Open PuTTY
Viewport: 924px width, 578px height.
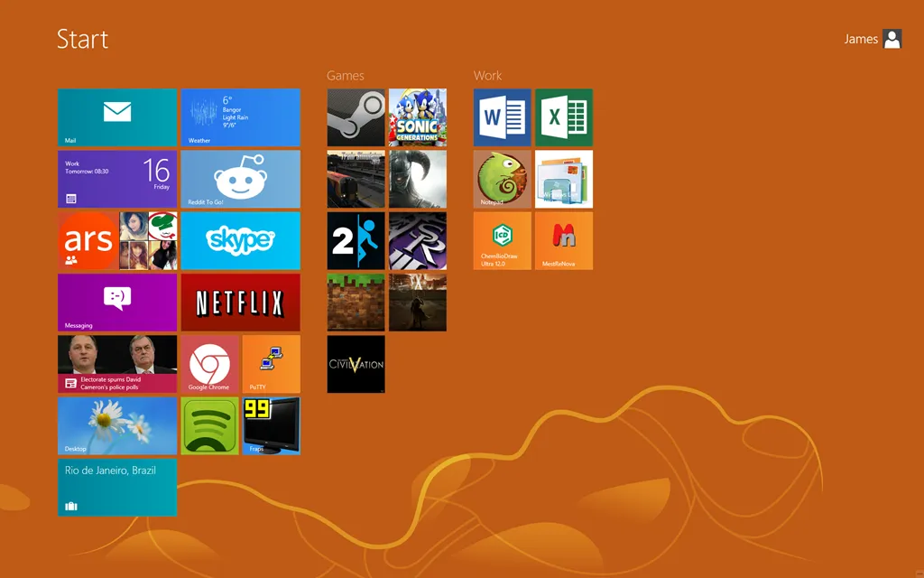click(x=271, y=364)
